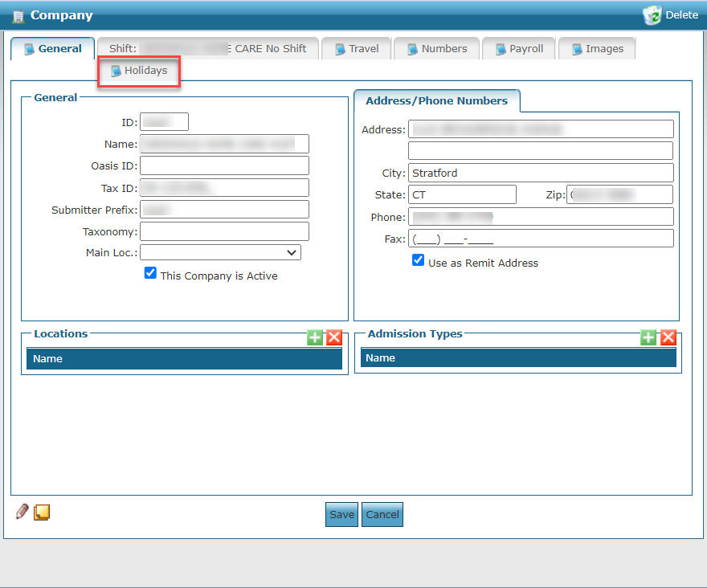This screenshot has width=707, height=588.
Task: Toggle This Company is Active checkbox
Action: (x=150, y=273)
